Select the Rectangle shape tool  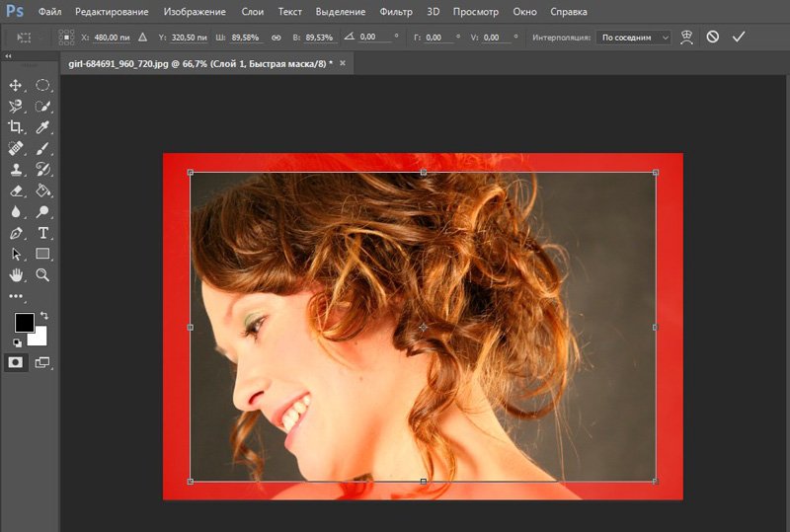tap(42, 254)
